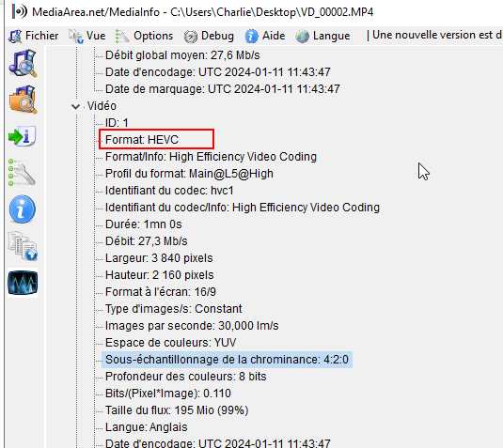Open preferences via the wrench icon

[22, 173]
